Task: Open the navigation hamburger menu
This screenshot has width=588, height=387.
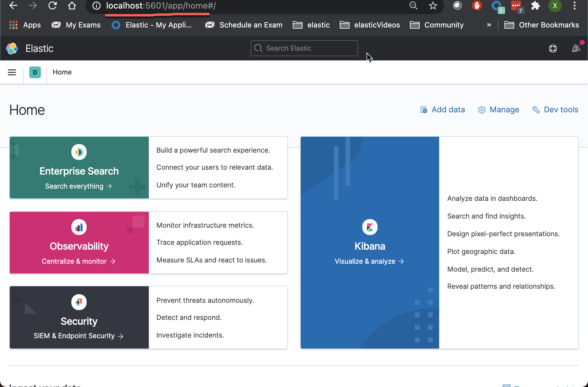Action: pyautogui.click(x=12, y=72)
